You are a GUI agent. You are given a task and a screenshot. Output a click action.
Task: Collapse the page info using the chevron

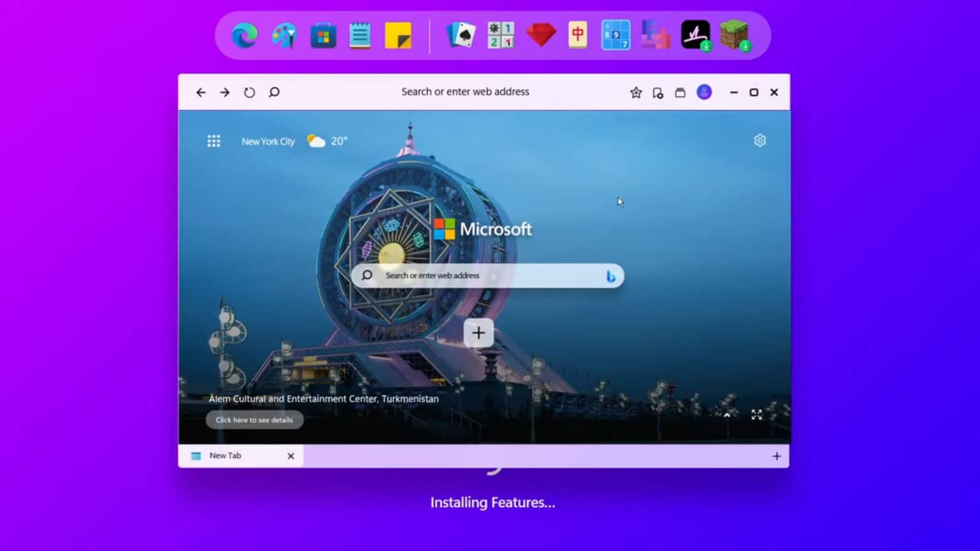click(x=727, y=415)
